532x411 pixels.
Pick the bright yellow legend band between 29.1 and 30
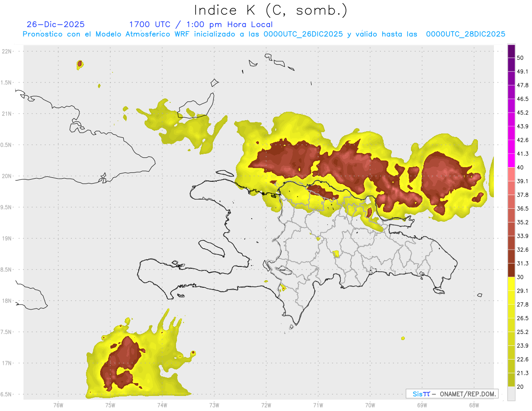click(511, 284)
